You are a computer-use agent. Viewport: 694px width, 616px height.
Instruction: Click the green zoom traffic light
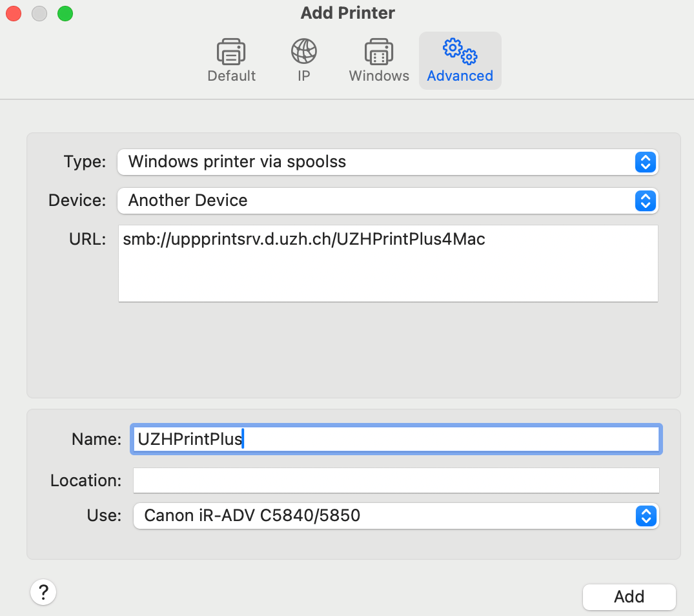[65, 13]
